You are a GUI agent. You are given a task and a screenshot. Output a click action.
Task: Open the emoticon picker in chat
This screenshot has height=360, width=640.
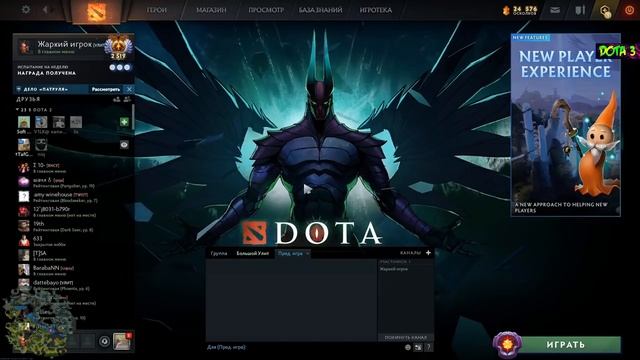pyautogui.click(x=407, y=347)
